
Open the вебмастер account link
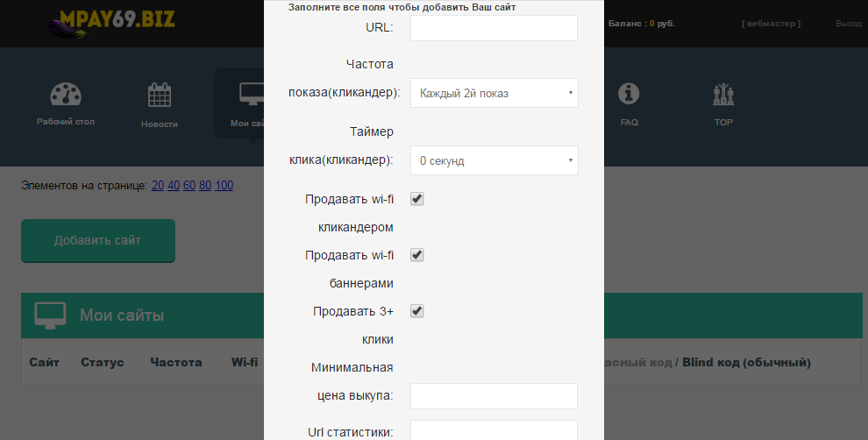(771, 24)
